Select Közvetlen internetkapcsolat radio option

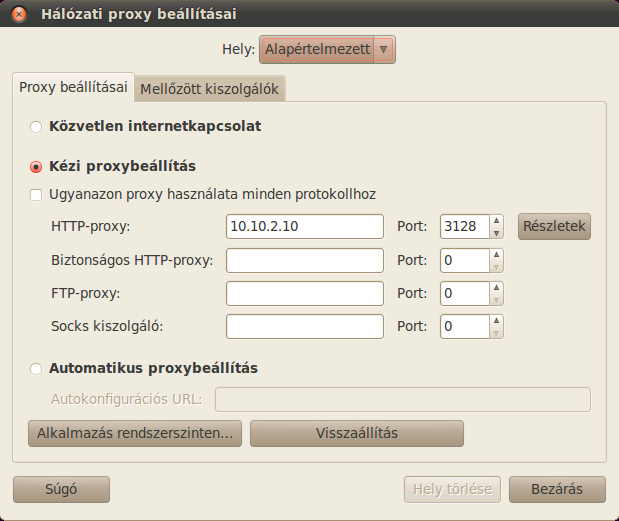click(x=36, y=127)
